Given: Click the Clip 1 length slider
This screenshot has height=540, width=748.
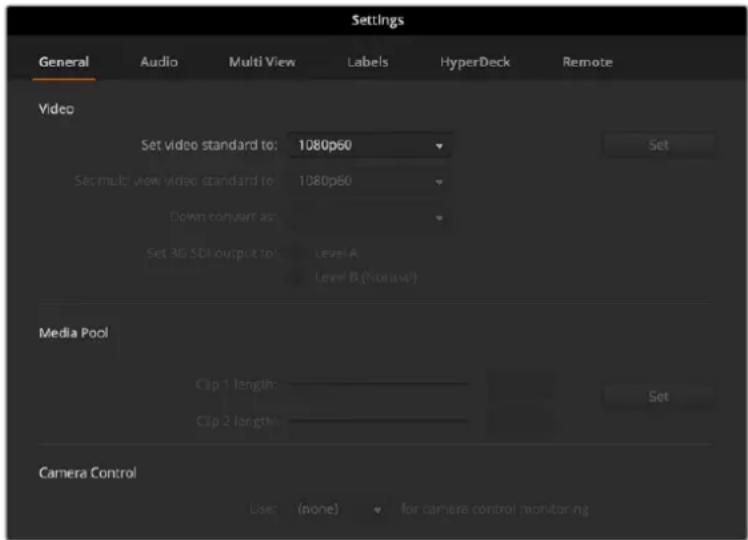Looking at the screenshot, I should (x=379, y=384).
